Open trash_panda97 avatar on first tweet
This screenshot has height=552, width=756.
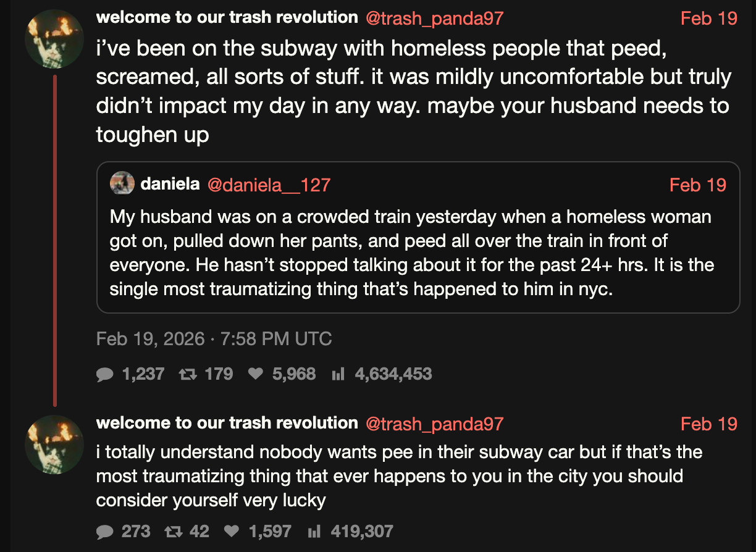(54, 38)
